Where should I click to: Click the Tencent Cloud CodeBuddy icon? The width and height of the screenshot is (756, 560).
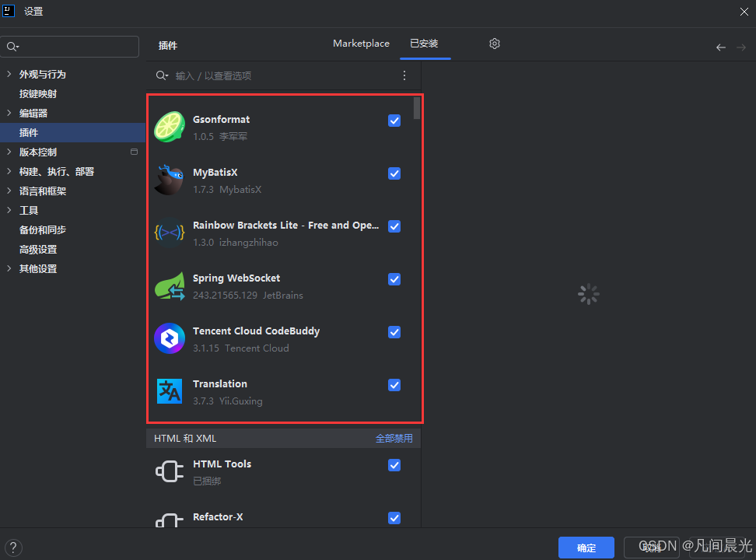(x=170, y=338)
